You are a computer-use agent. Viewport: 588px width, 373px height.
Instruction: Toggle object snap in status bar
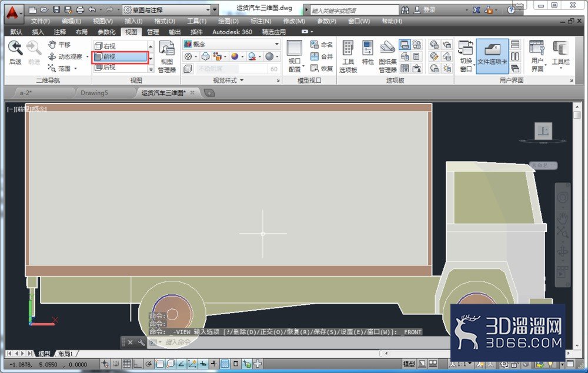(x=159, y=364)
